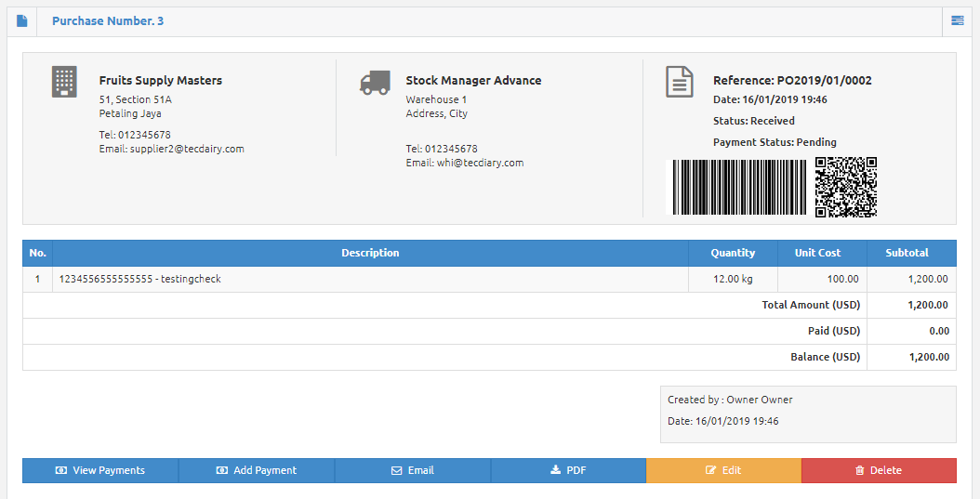The height and width of the screenshot is (499, 980).
Task: Edit this purchase order
Action: pyautogui.click(x=723, y=470)
